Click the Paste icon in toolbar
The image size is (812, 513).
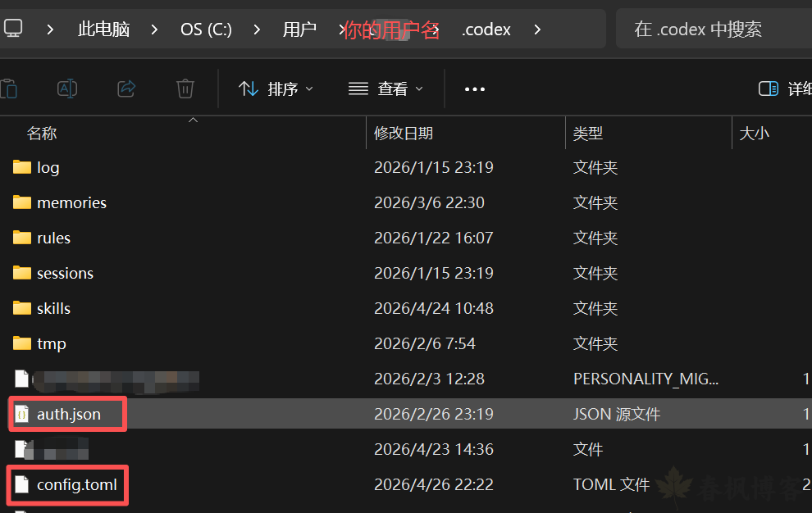(8, 89)
